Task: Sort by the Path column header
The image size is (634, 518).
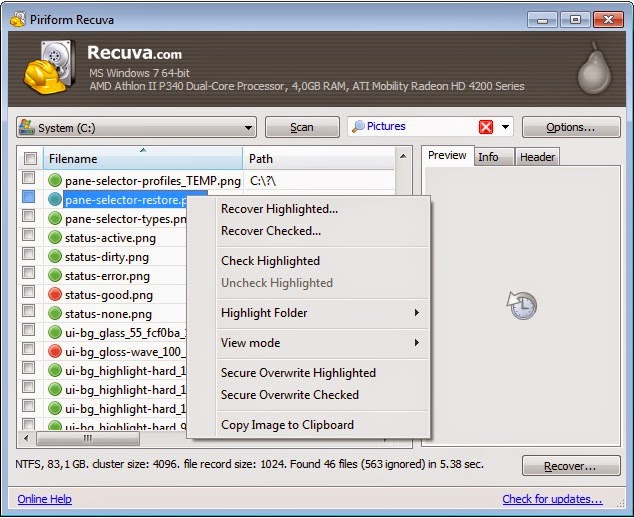Action: click(x=319, y=159)
